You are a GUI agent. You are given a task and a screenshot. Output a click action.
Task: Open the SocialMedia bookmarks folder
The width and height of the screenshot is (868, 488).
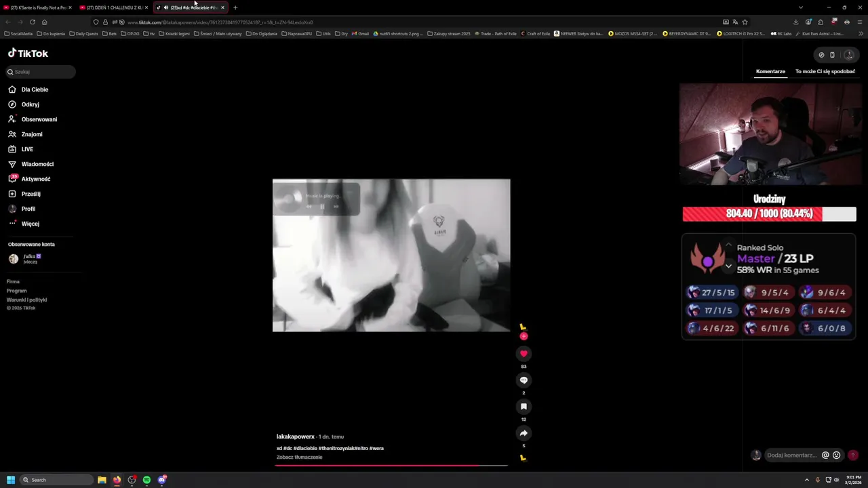coord(18,33)
